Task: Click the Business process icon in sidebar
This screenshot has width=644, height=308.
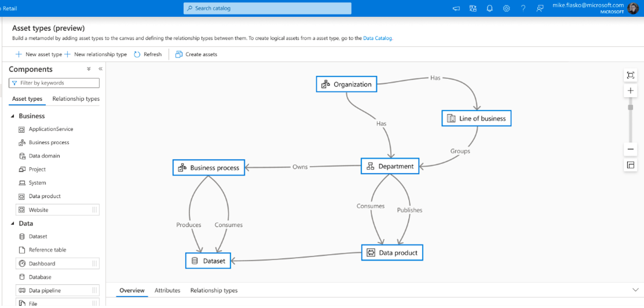Action: click(x=22, y=142)
